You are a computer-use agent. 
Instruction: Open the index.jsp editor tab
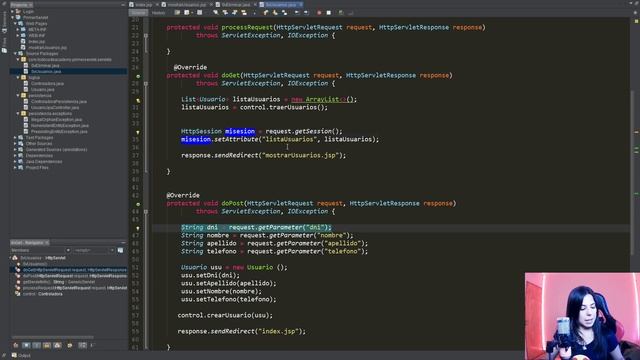click(x=143, y=4)
